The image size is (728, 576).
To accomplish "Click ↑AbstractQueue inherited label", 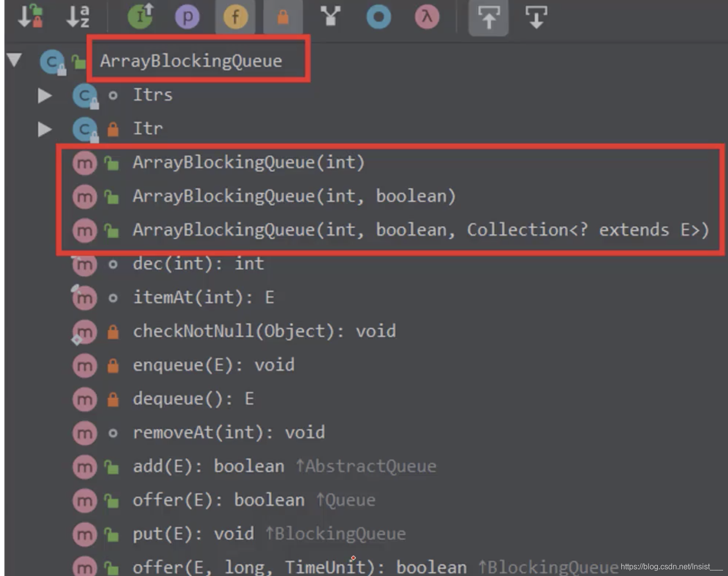I will click(x=366, y=466).
